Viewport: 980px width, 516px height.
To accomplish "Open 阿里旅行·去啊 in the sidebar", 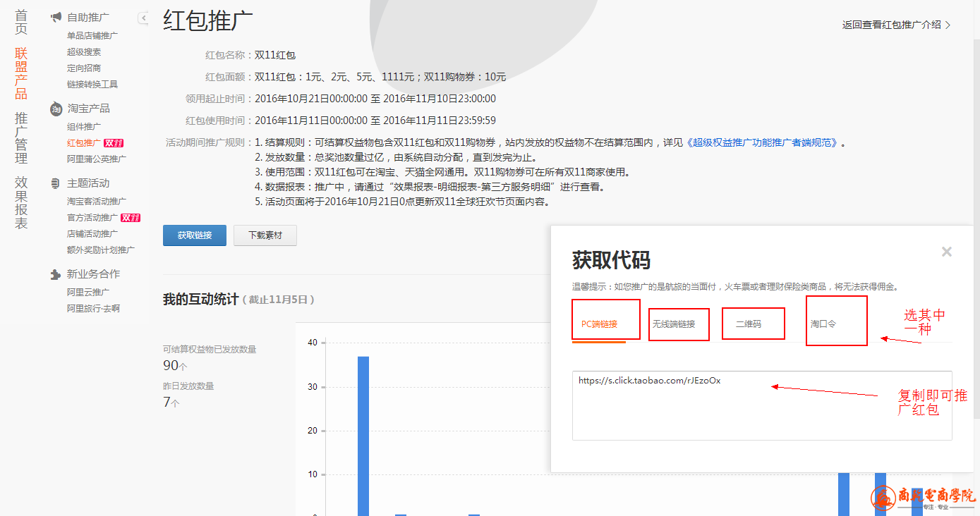I will coord(93,308).
